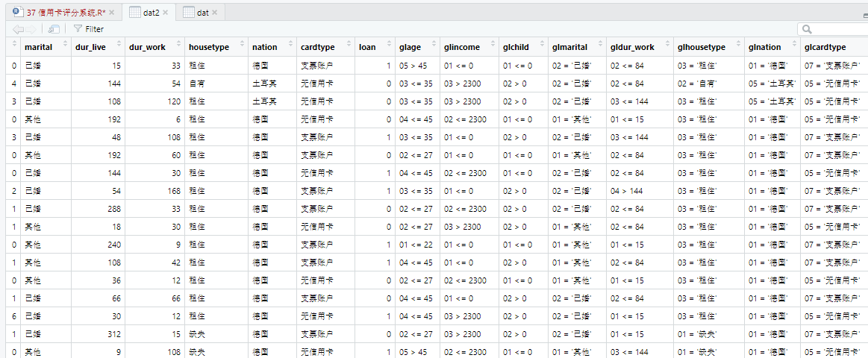Select dur_live cell with value 288
This screenshot has width=868, height=358.
coord(99,209)
